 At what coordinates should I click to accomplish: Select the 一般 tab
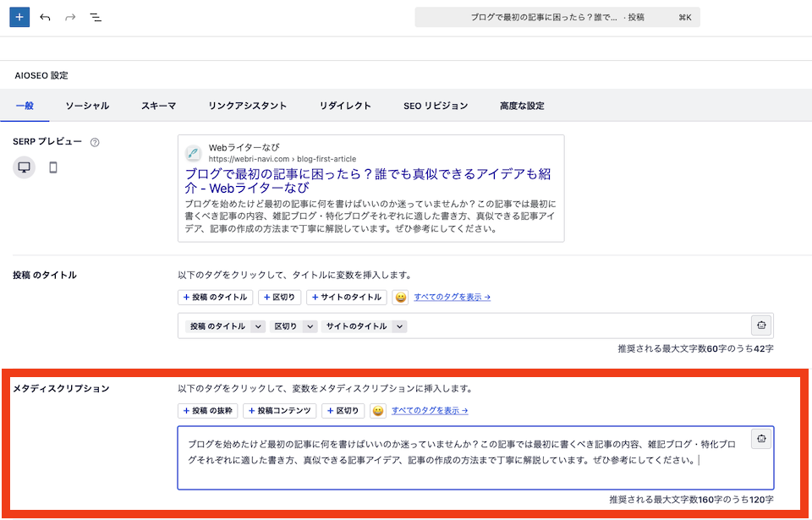coord(25,106)
